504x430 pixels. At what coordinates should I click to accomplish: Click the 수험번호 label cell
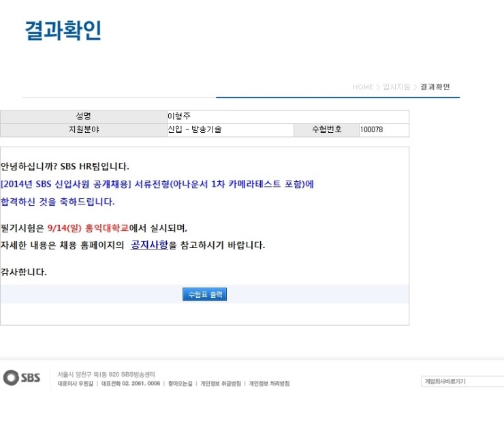click(x=326, y=130)
